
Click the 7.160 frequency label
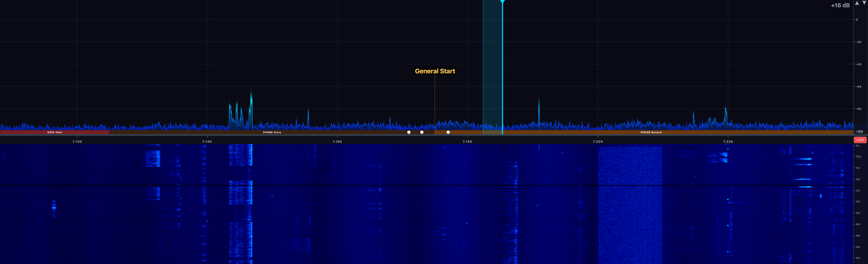coord(337,142)
